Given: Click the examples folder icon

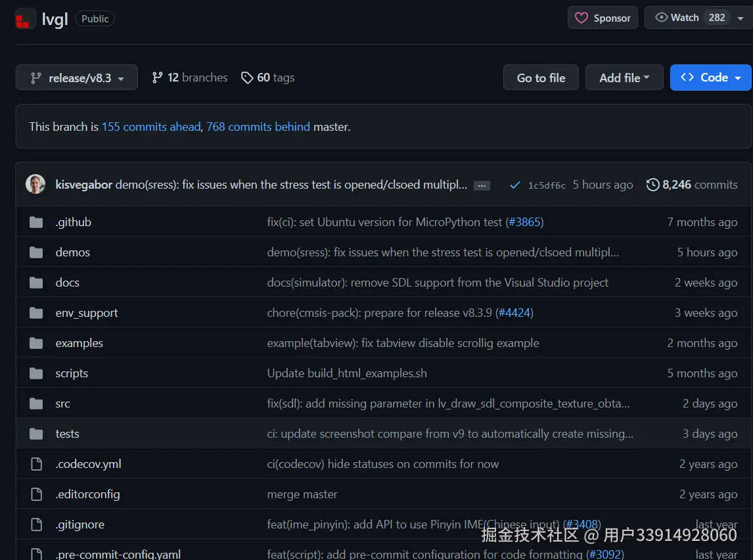Looking at the screenshot, I should point(36,343).
